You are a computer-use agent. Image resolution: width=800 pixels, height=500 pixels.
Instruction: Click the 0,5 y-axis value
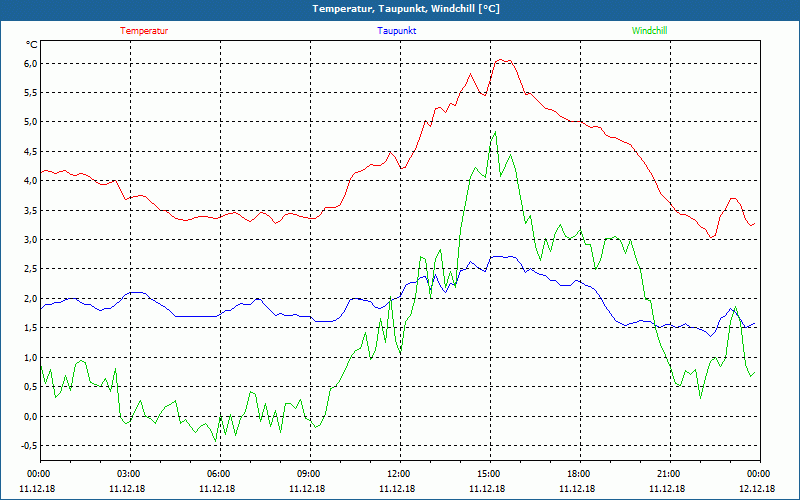coord(31,387)
